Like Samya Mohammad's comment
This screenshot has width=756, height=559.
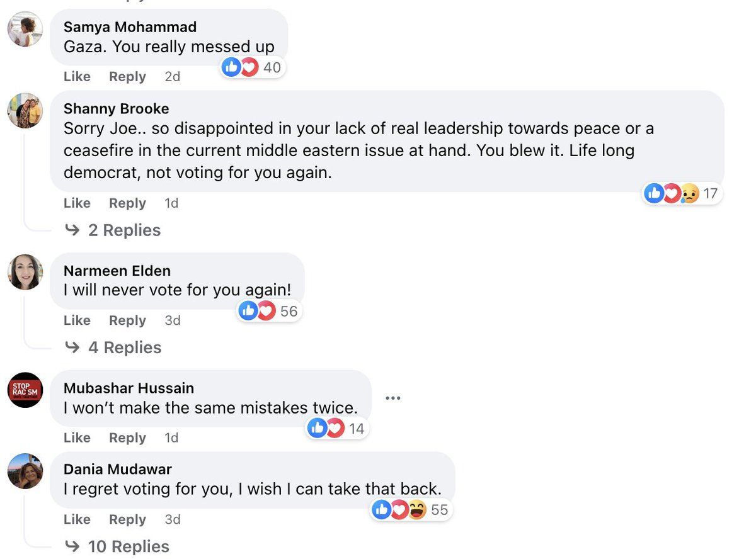pyautogui.click(x=77, y=77)
